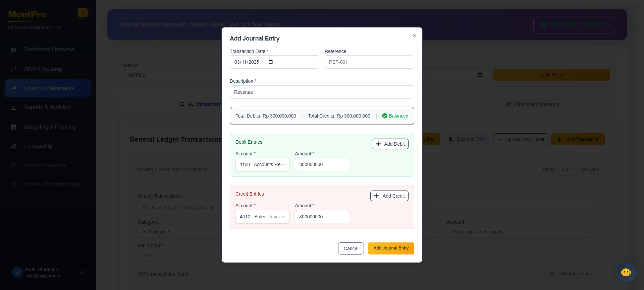Open the credit account dropdown 4010 Sales

262,217
